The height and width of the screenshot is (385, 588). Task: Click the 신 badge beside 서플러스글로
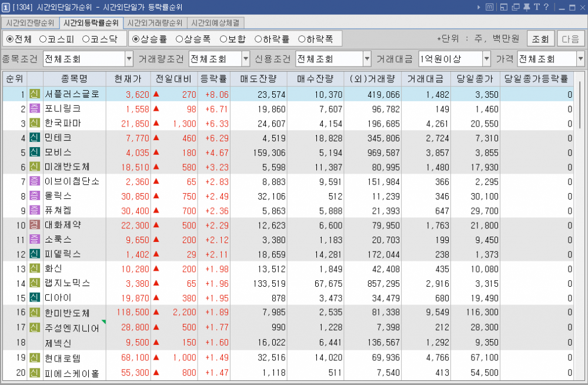[x=34, y=94]
